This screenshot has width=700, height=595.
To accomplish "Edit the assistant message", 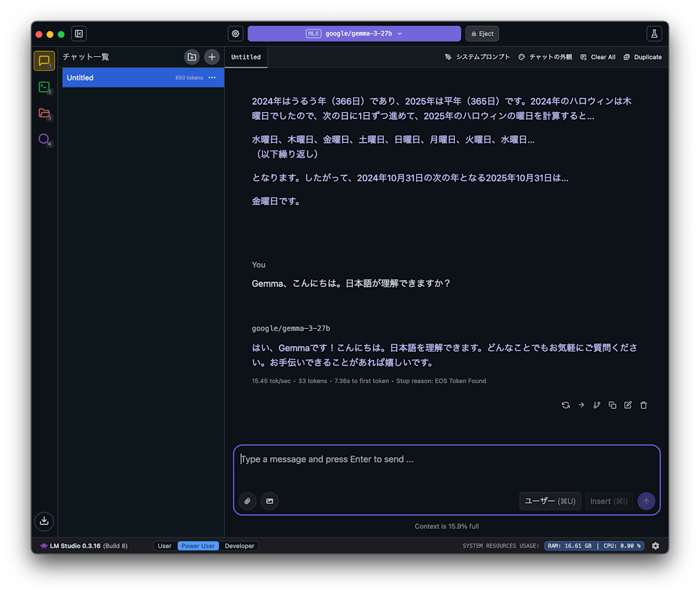I will click(x=628, y=405).
